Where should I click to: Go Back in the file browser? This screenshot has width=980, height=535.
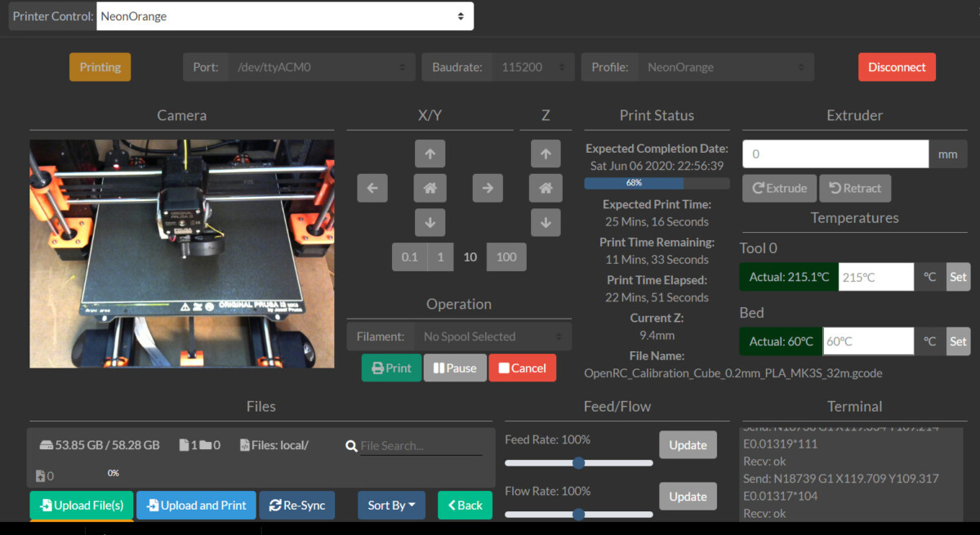coord(465,506)
